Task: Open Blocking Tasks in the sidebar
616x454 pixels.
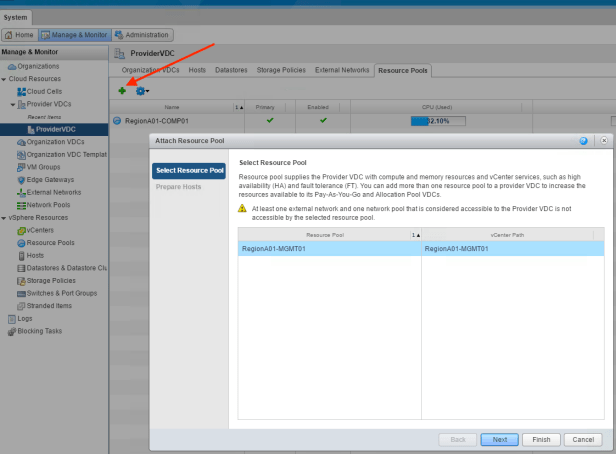Action: point(40,331)
